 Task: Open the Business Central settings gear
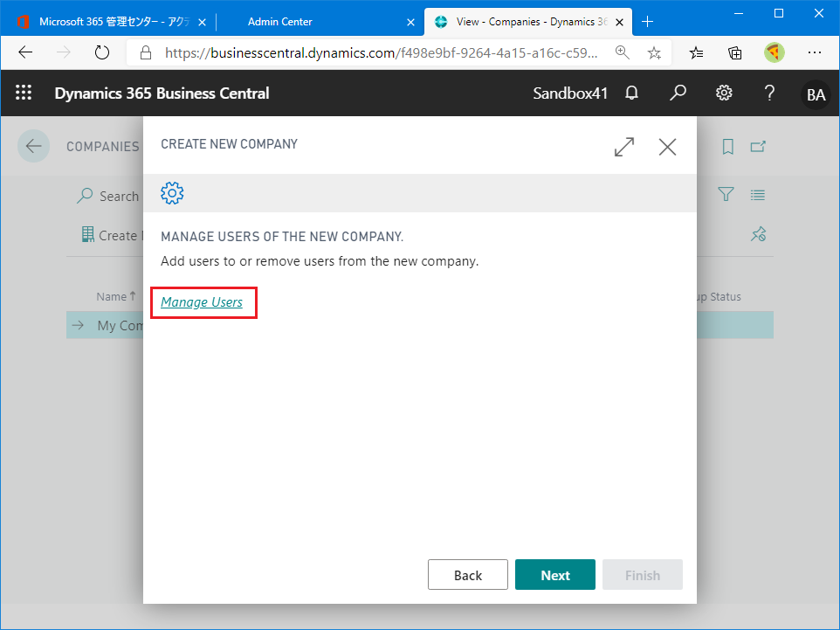[724, 93]
